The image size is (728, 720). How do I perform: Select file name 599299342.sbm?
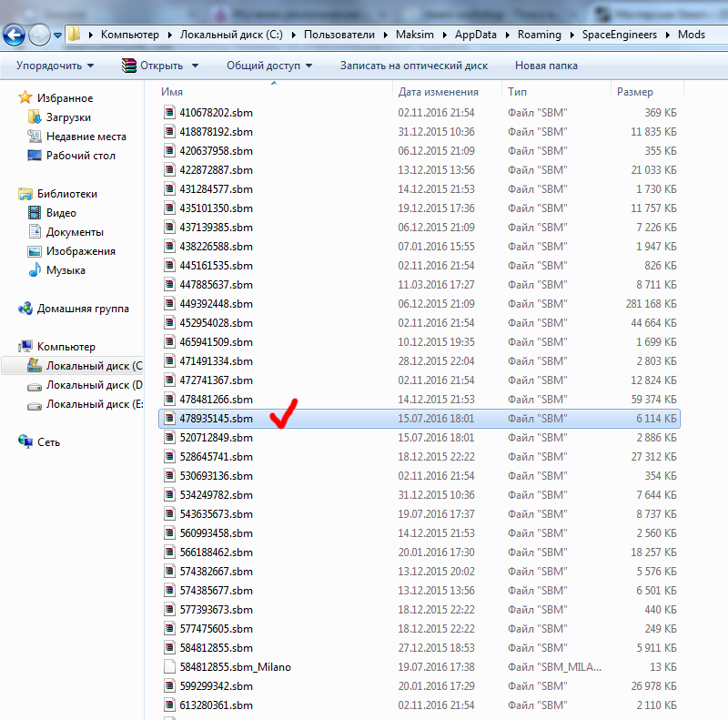(217, 686)
